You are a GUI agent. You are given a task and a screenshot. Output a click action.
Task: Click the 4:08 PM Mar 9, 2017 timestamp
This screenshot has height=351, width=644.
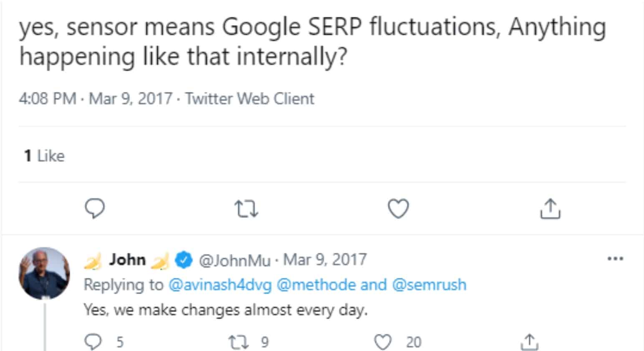click(x=95, y=99)
